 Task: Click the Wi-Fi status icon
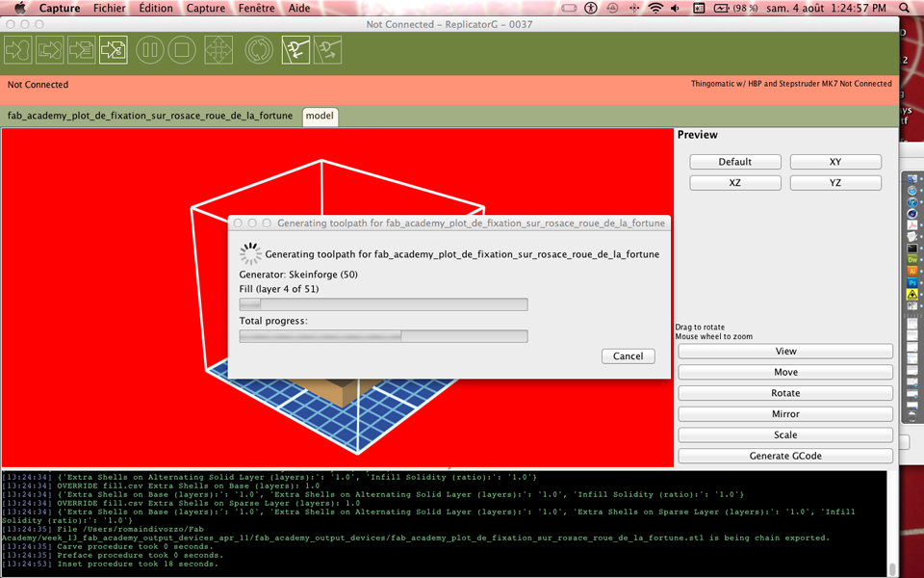[x=654, y=8]
